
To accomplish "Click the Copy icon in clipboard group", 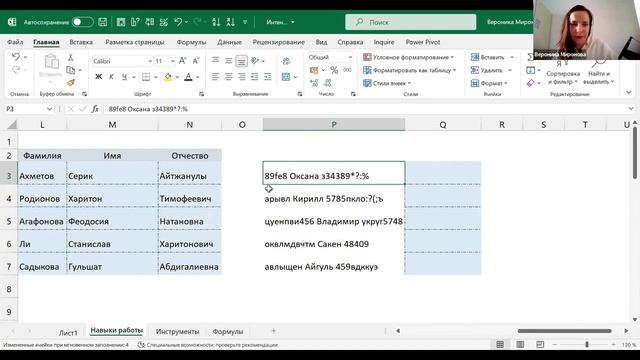I will coord(71,70).
